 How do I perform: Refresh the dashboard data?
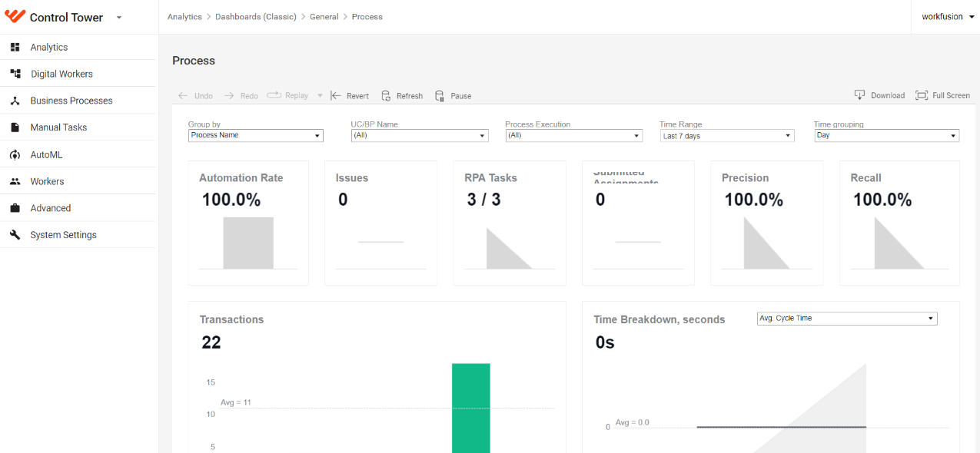[402, 96]
